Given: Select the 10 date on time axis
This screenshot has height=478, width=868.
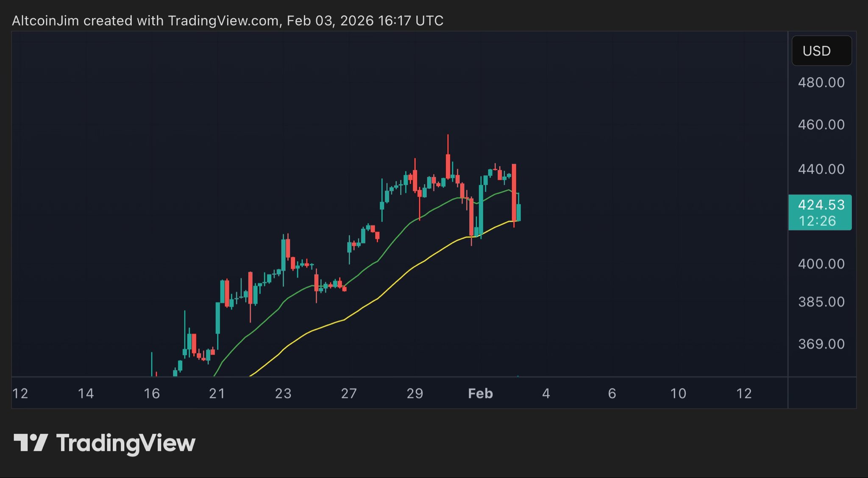Looking at the screenshot, I should [x=678, y=394].
